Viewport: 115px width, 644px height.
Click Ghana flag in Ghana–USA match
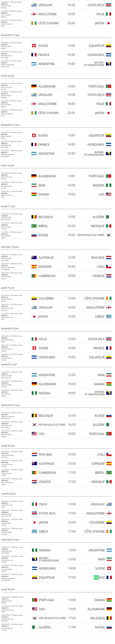[34, 194]
